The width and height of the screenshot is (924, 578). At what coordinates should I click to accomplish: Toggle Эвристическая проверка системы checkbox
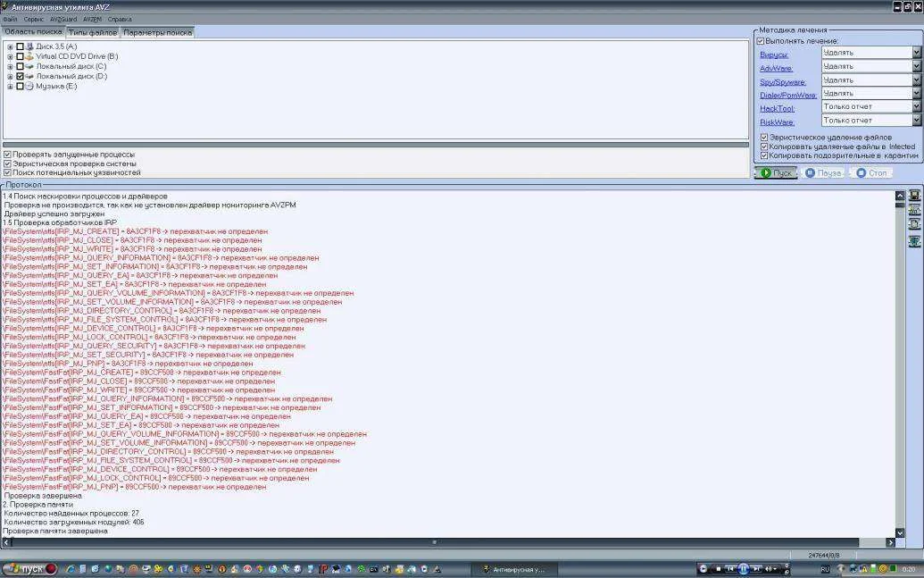(8, 163)
